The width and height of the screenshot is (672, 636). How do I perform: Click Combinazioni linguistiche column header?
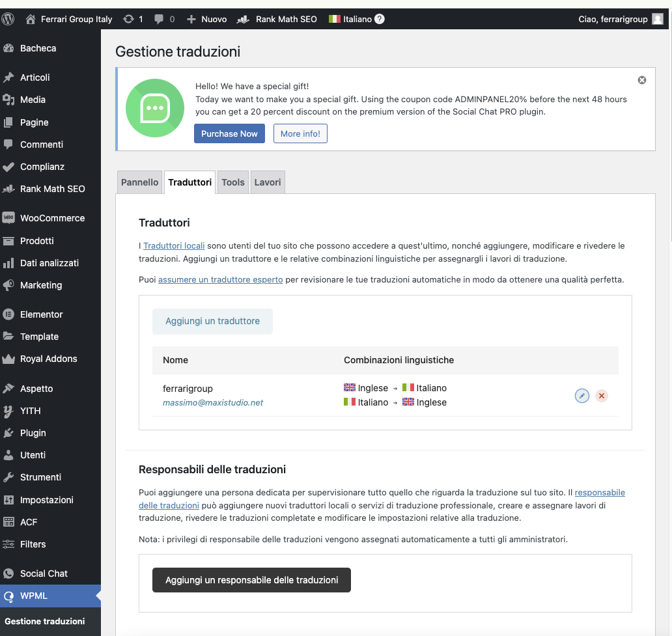click(399, 360)
